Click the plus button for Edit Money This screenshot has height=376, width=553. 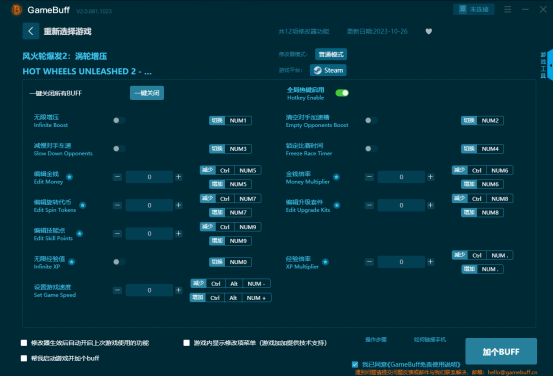point(179,177)
